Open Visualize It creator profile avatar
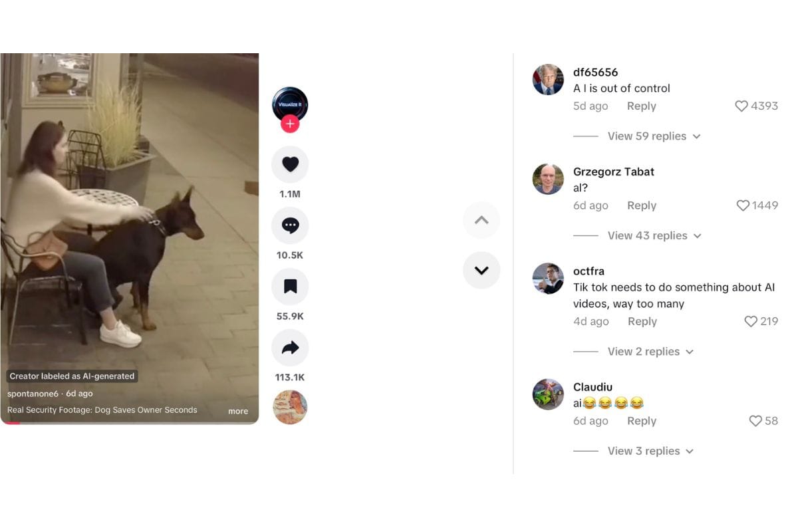 pyautogui.click(x=290, y=104)
